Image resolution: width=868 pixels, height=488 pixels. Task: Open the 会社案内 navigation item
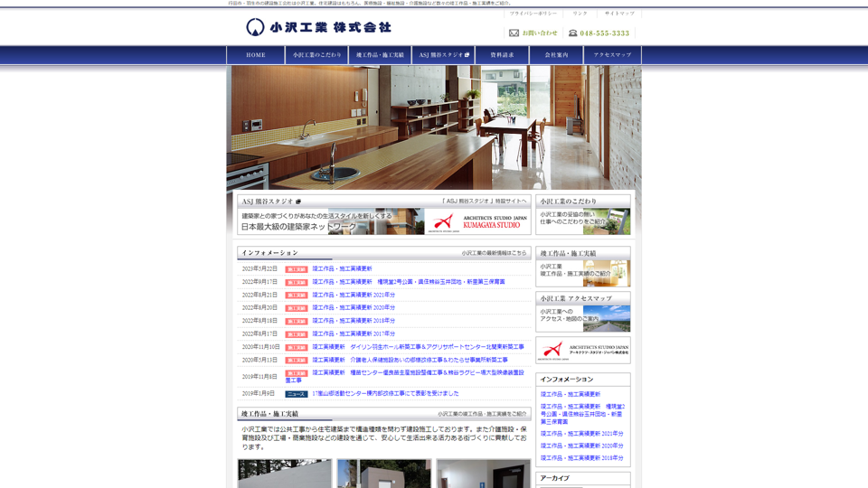[556, 55]
